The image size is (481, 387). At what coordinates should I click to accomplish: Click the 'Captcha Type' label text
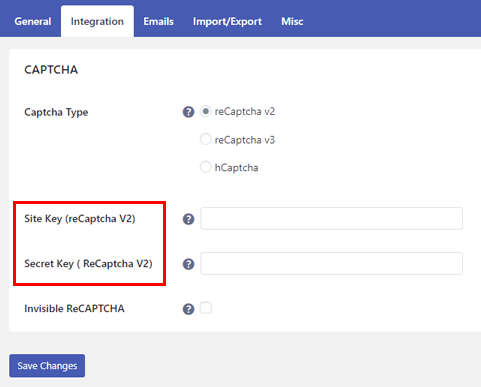coord(56,112)
